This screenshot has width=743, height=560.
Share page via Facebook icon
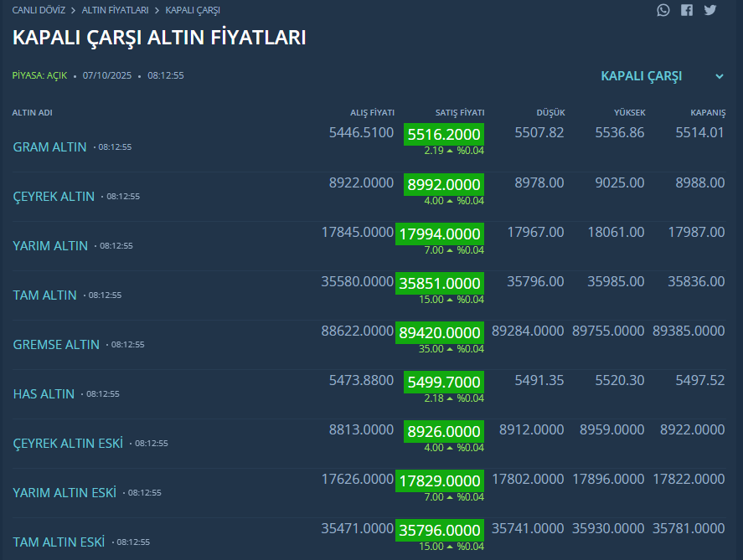687,10
